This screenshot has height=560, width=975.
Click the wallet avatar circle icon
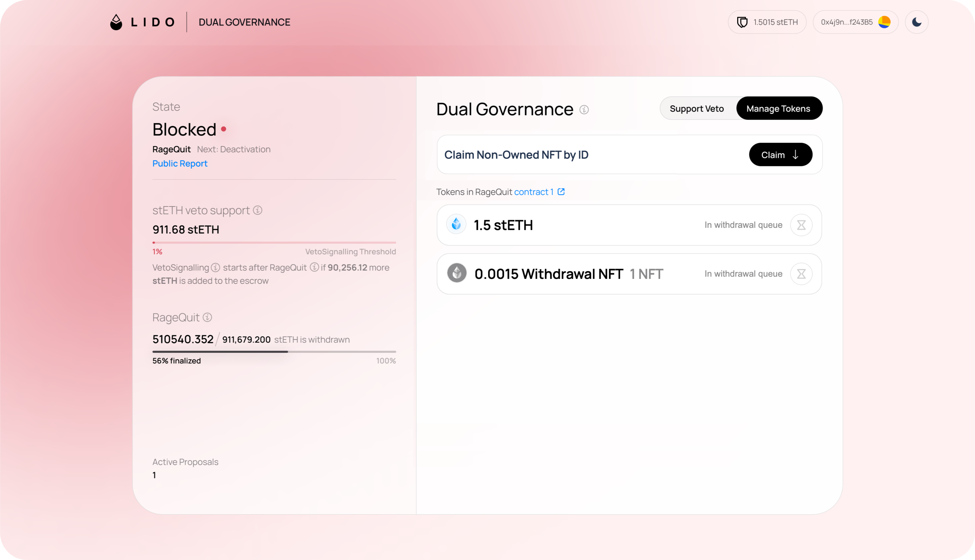click(885, 22)
